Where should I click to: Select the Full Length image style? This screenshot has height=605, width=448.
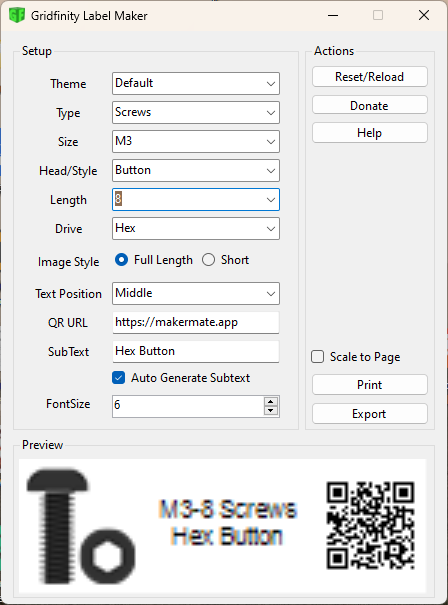pyautogui.click(x=154, y=260)
